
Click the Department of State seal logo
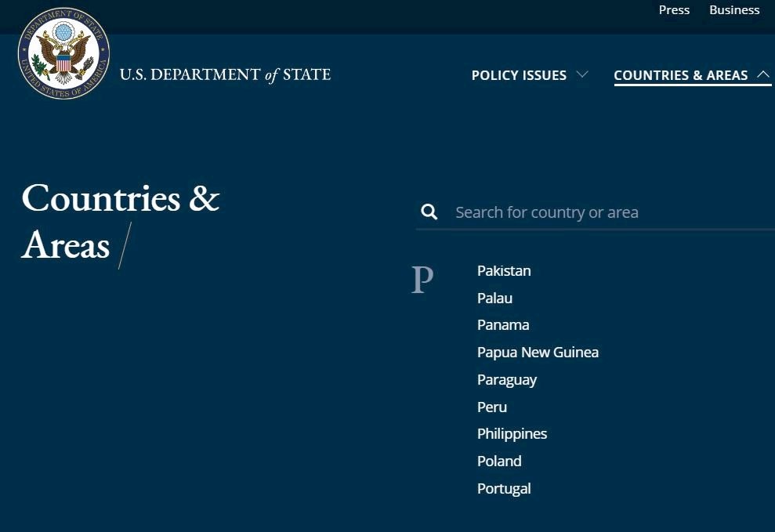pos(63,52)
